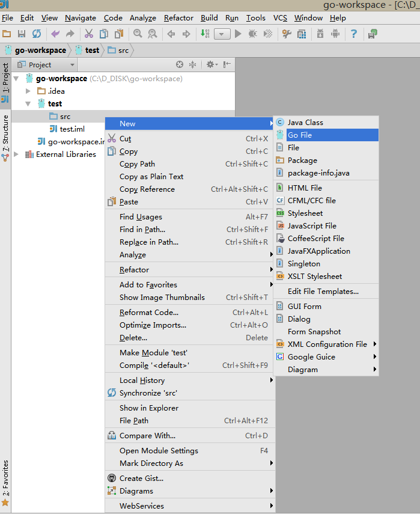Toggle the 1: Project side tab
The height and width of the screenshot is (514, 420).
coord(5,84)
